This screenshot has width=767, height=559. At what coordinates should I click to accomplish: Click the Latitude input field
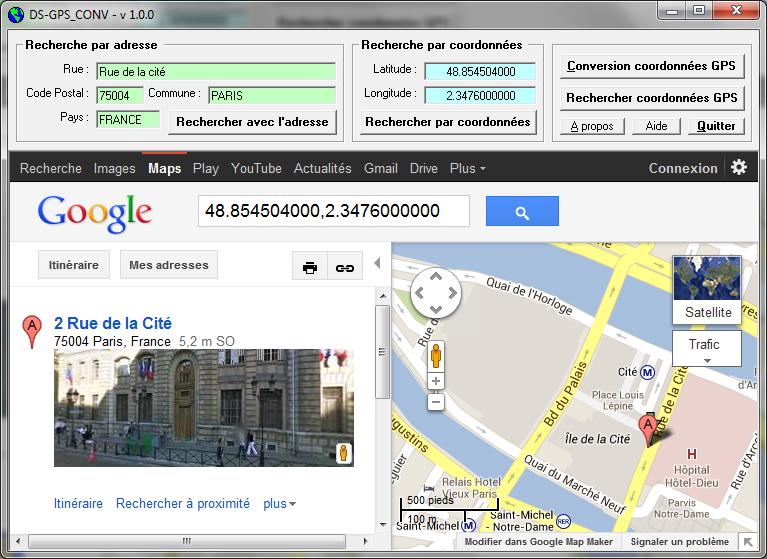pos(480,72)
